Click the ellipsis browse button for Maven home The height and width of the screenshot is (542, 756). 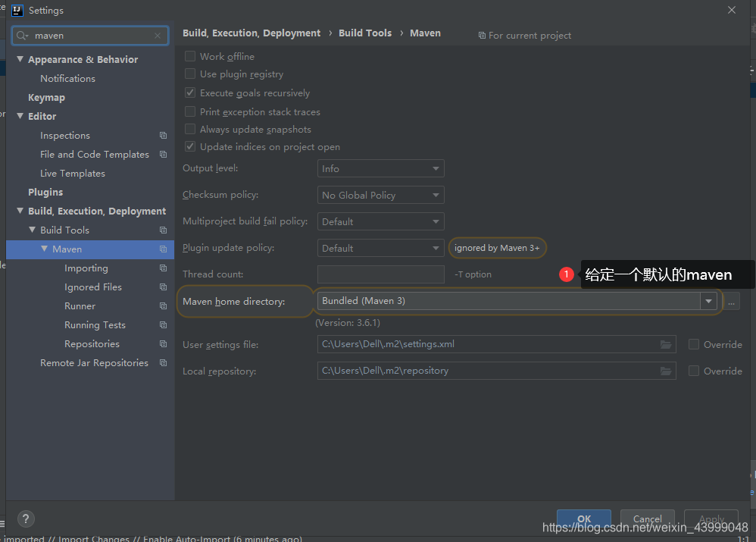point(732,302)
